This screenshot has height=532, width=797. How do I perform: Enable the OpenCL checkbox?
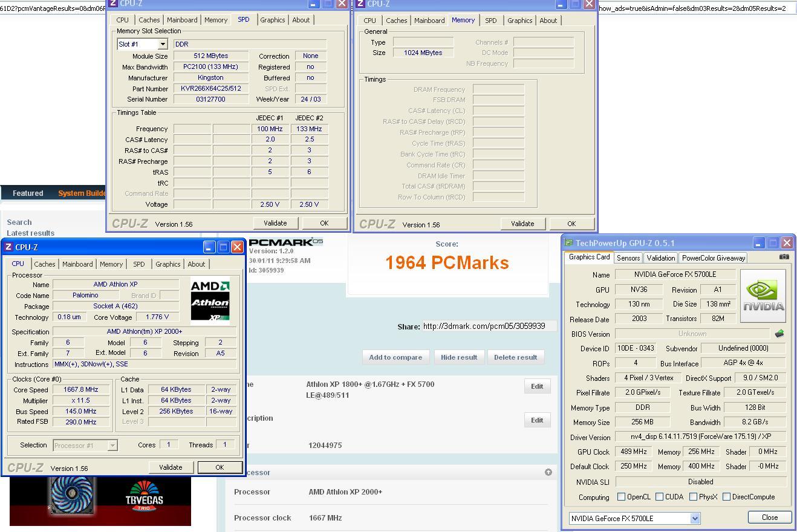coord(621,496)
